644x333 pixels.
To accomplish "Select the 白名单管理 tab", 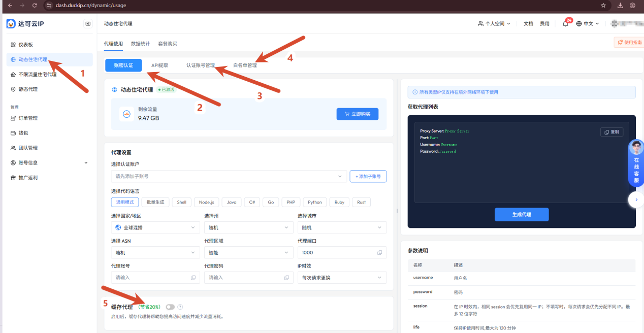I will click(245, 65).
